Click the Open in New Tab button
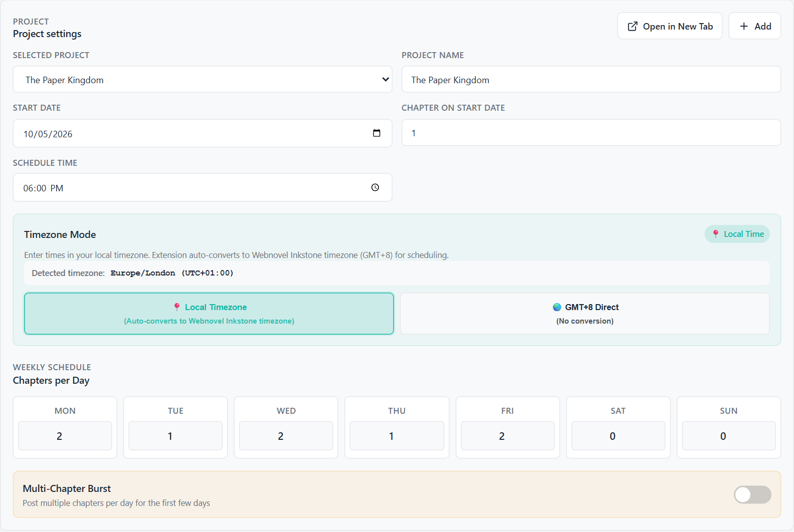 [670, 26]
